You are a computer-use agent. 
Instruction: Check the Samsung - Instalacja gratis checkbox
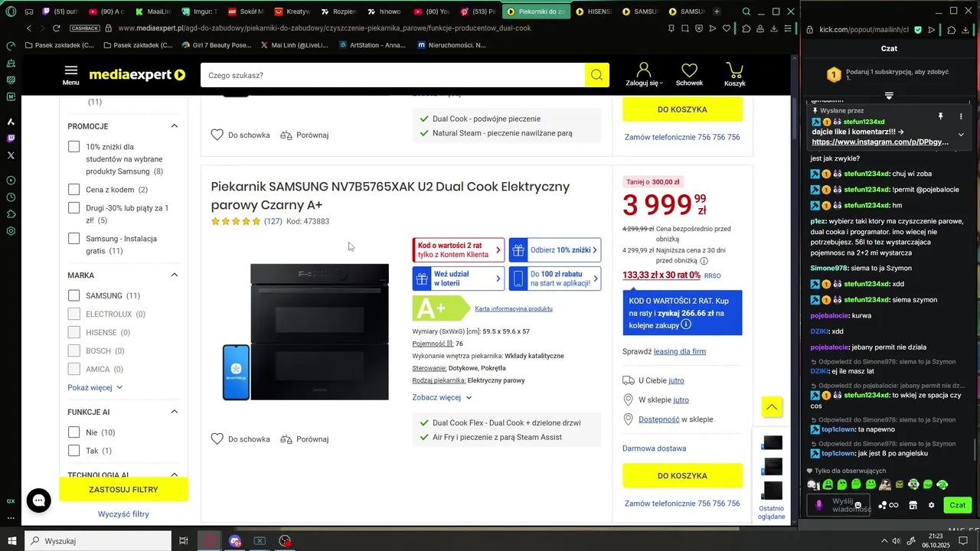tap(73, 239)
